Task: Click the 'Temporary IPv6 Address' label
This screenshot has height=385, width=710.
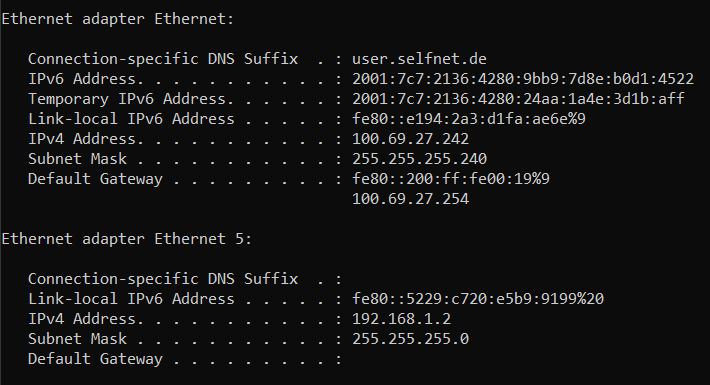Action: tap(127, 99)
